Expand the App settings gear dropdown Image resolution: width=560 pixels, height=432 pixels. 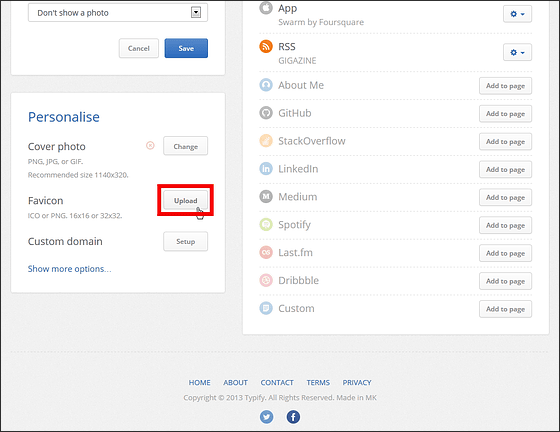click(517, 14)
